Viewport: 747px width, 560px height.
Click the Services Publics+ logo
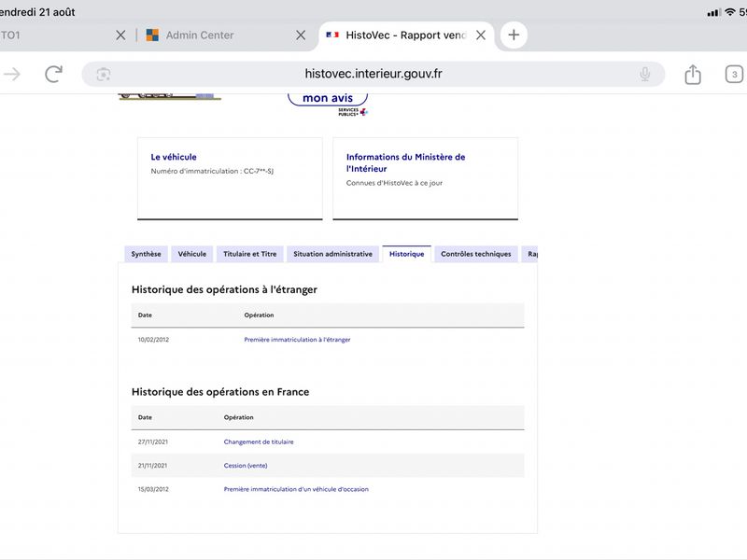click(x=353, y=112)
